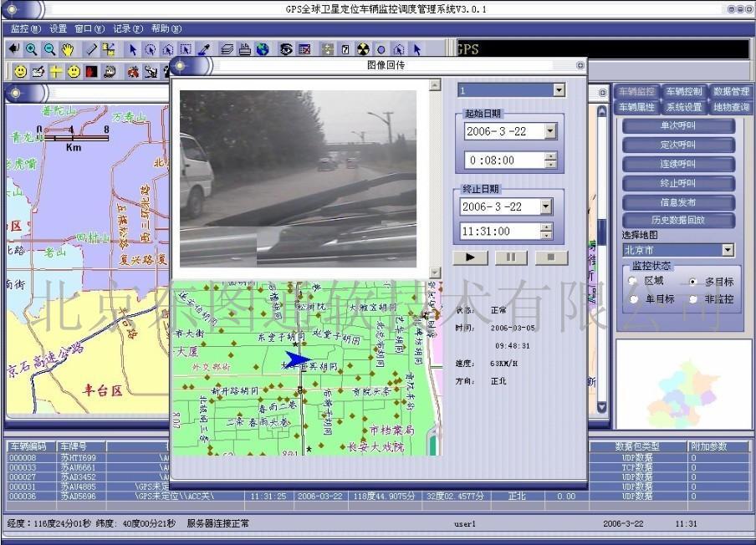Select the hand pan tool
This screenshot has width=756, height=545.
coord(68,48)
